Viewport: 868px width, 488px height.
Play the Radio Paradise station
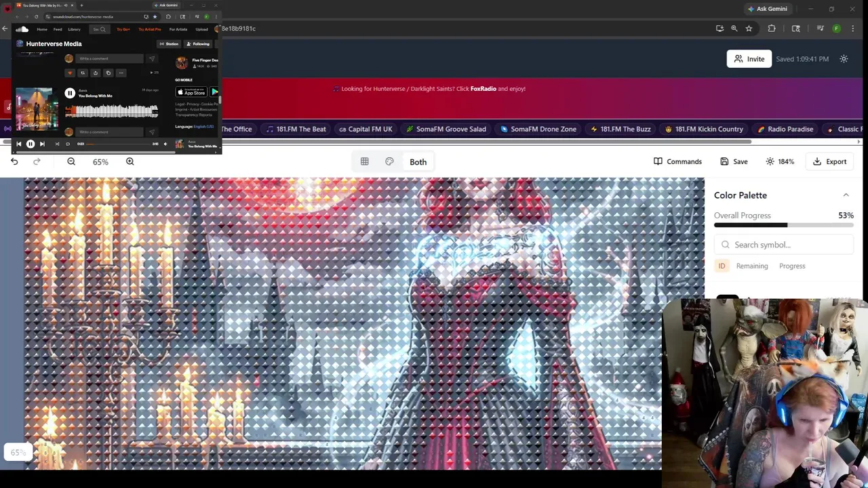coord(785,129)
